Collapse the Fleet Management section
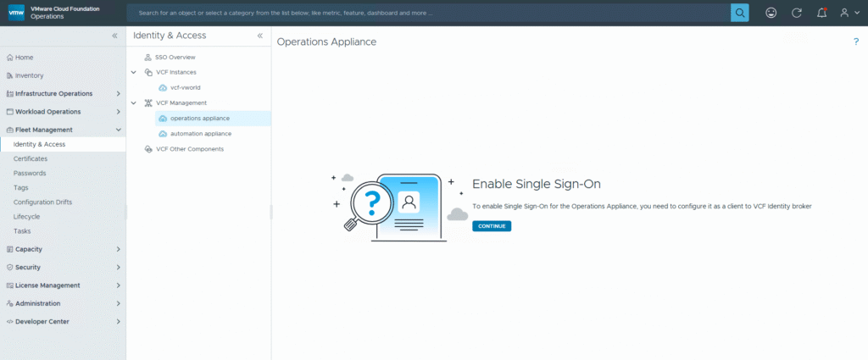Viewport: 868px width, 360px height. tap(118, 130)
